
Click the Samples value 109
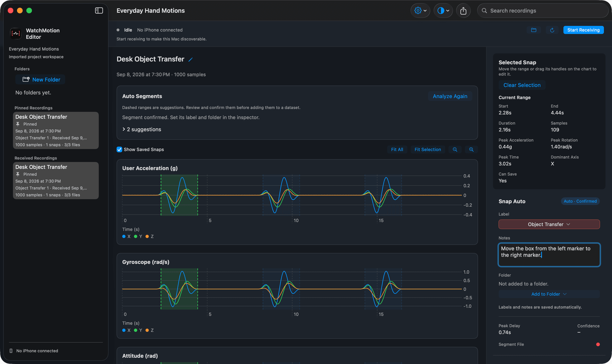click(x=555, y=130)
